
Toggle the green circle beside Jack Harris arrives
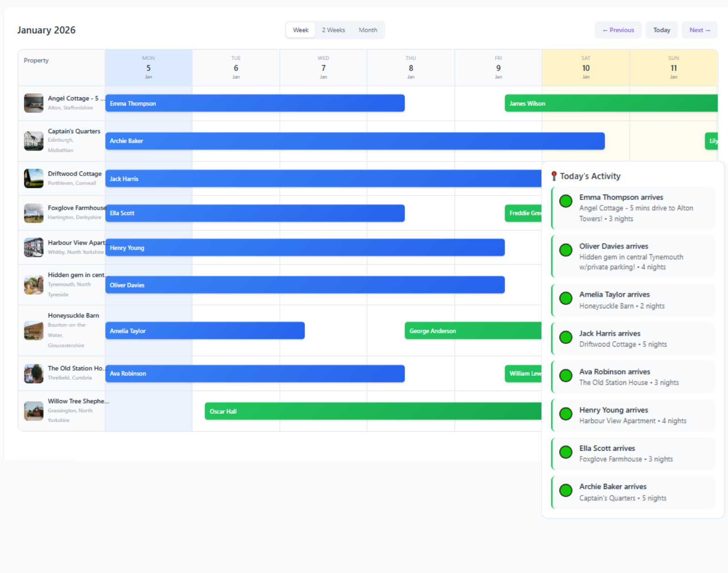point(566,337)
